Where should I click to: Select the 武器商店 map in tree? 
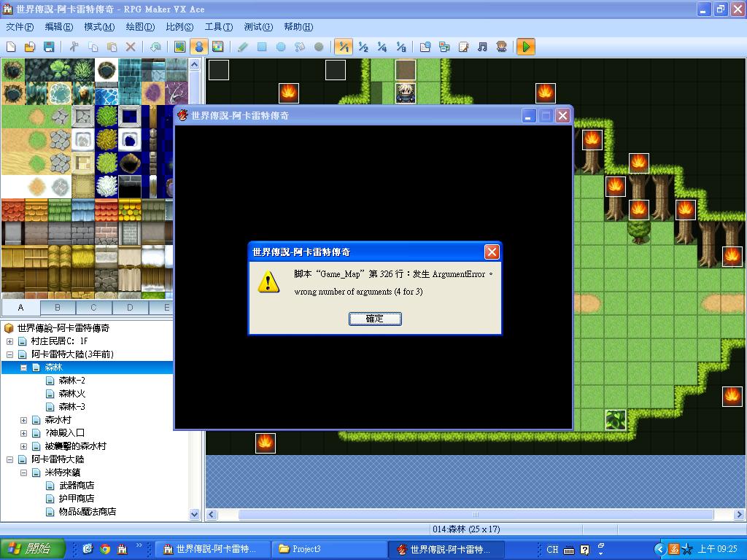(x=76, y=486)
